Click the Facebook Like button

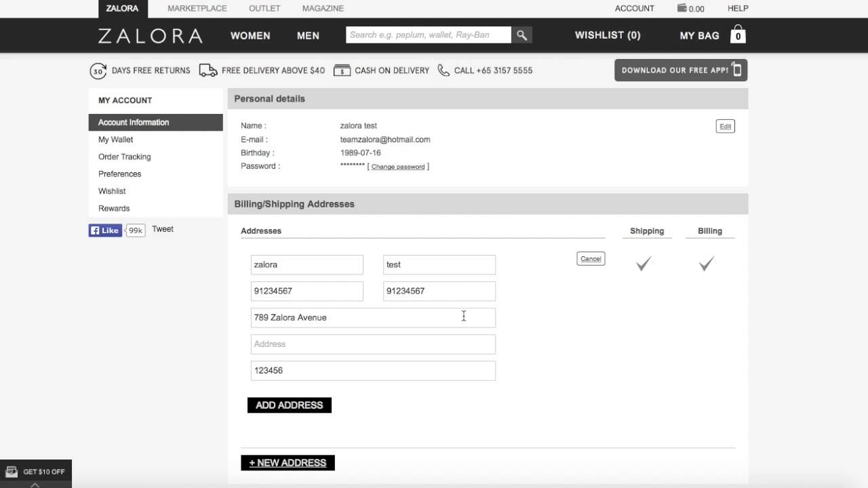pos(104,230)
